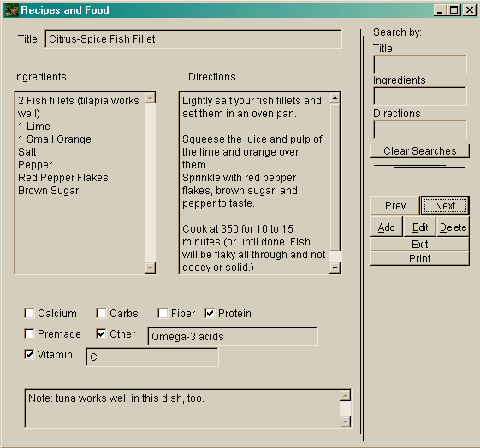Click notes box scroll up arrow
480x448 pixels.
pos(346,395)
